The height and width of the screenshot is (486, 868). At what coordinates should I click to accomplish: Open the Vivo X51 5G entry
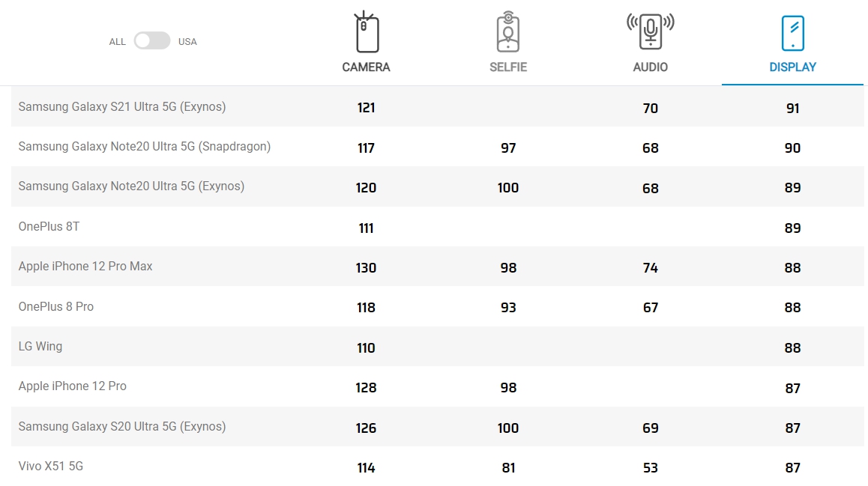[51, 466]
